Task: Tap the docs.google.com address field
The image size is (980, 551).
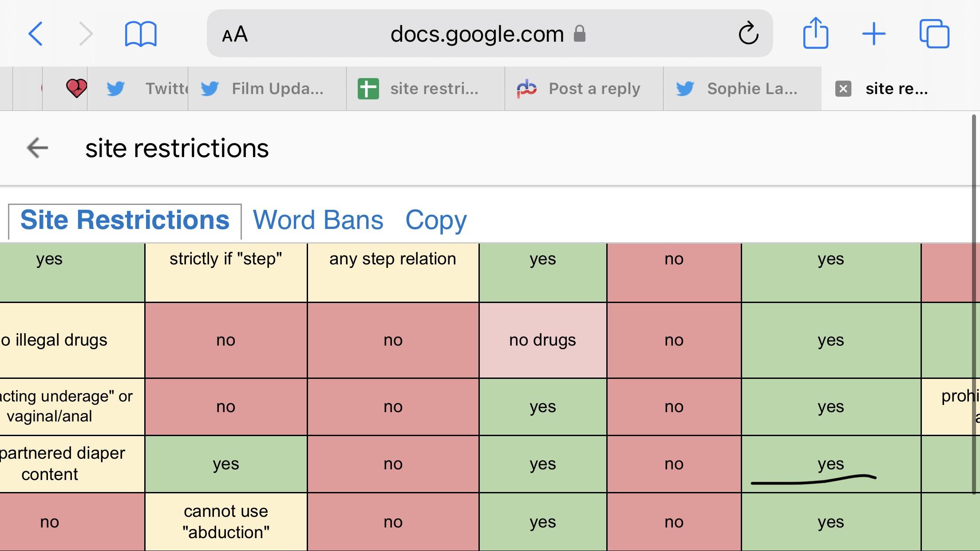Action: 477,34
